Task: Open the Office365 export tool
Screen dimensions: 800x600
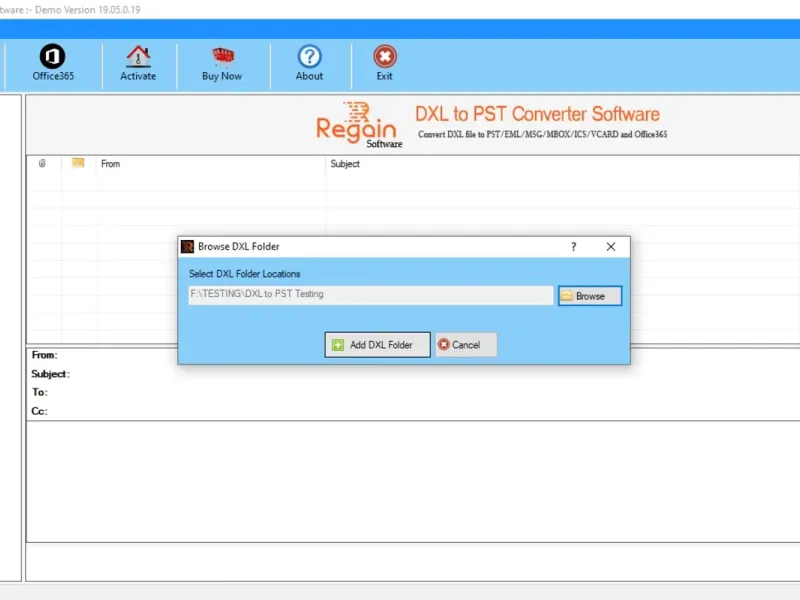Action: pyautogui.click(x=53, y=63)
